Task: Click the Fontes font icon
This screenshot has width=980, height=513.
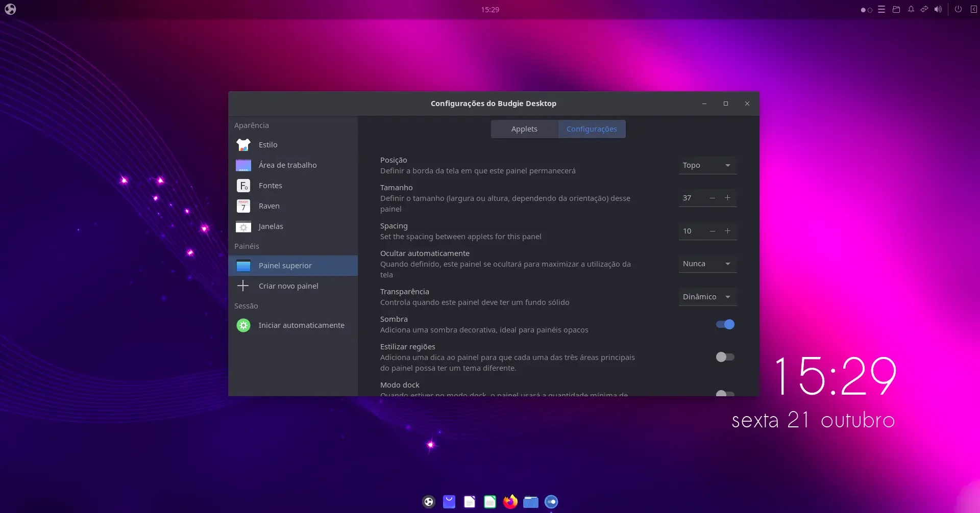Action: [x=243, y=186]
